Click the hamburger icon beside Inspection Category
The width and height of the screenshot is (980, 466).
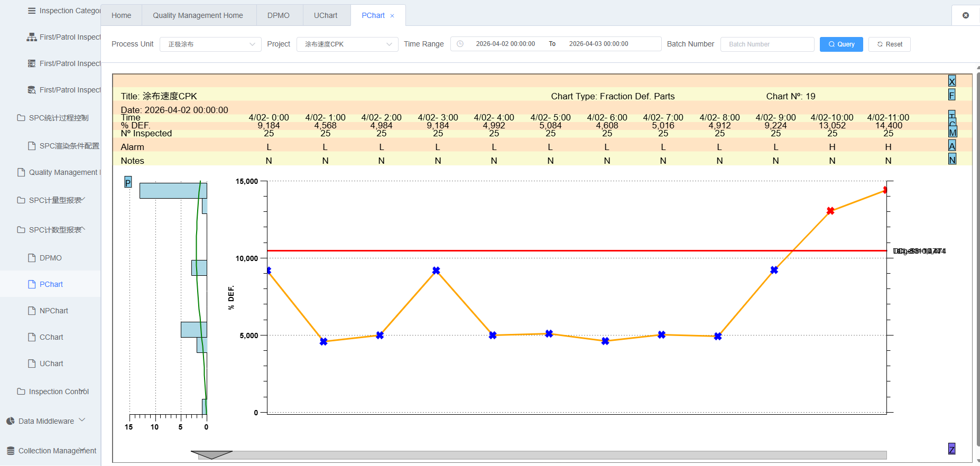pos(32,11)
